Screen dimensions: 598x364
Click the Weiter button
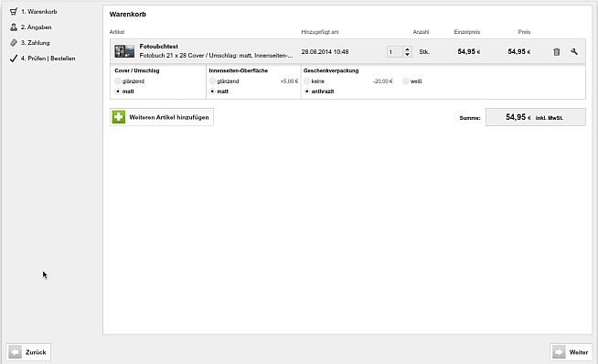click(x=571, y=352)
